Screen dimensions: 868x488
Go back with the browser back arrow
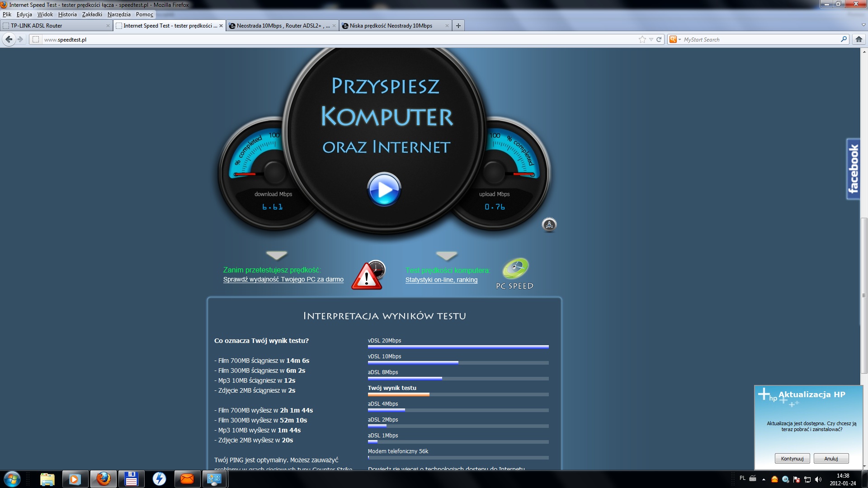pos(9,39)
